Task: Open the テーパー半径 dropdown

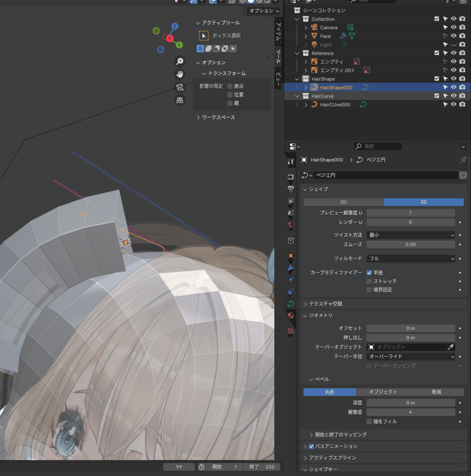Action: click(411, 356)
